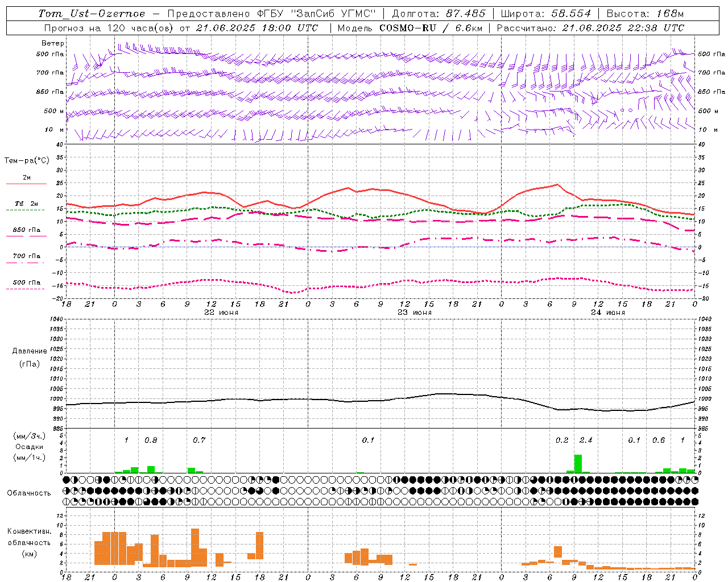Screen dimensions: 728x582
Task: Click the 0.6 precipitation total value
Action: (x=659, y=440)
